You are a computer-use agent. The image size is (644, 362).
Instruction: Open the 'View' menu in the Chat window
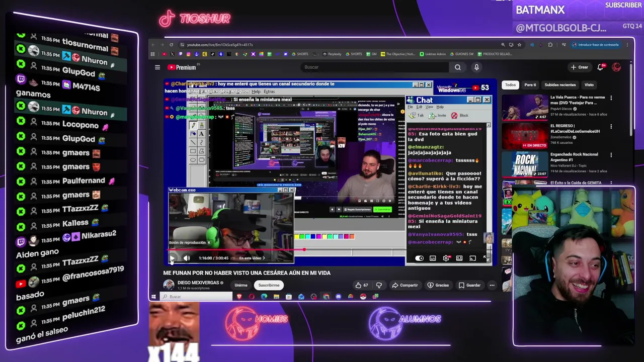click(x=429, y=107)
